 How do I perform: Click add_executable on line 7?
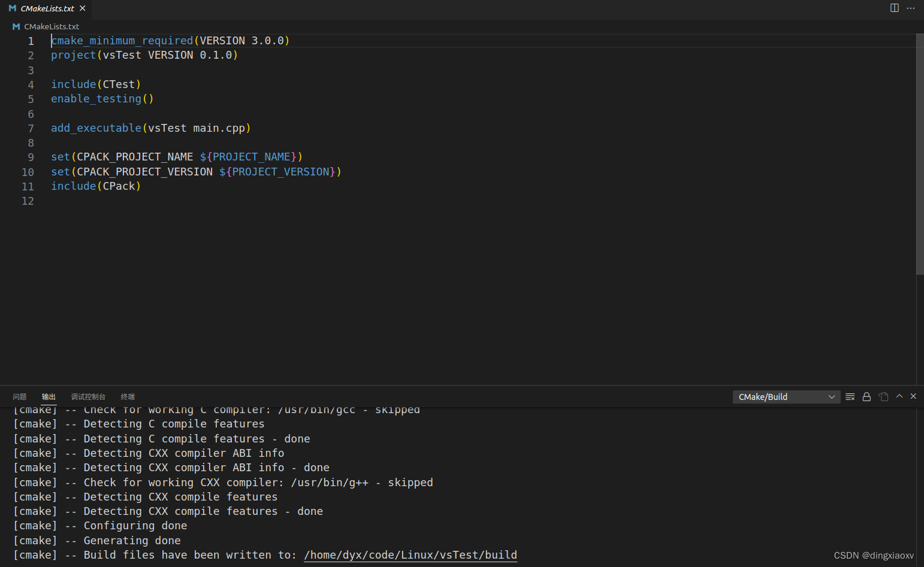pos(96,128)
